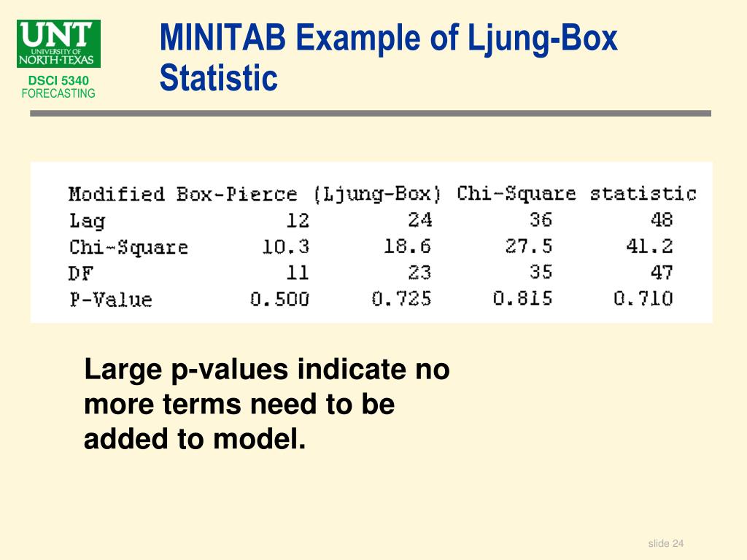Click the Chi-Square value 41.2
747x560 pixels.
pyautogui.click(x=649, y=246)
